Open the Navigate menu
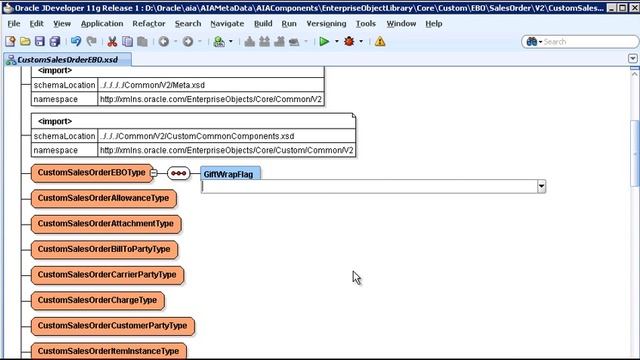 [x=227, y=24]
